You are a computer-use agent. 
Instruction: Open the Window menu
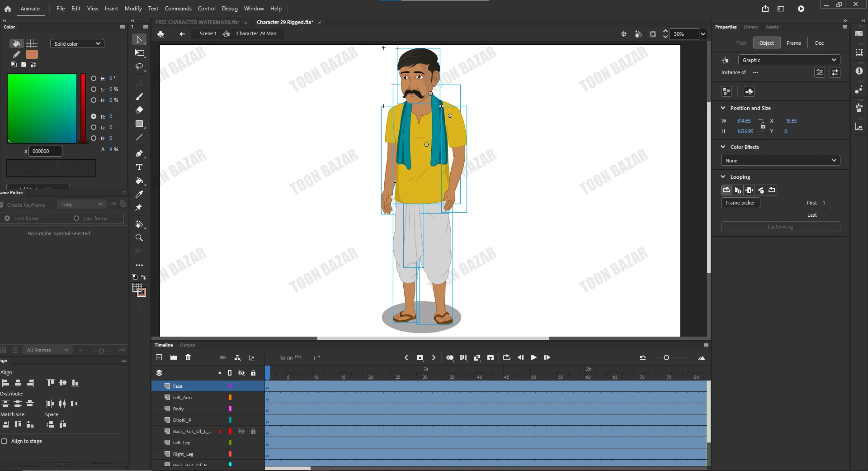tap(254, 9)
